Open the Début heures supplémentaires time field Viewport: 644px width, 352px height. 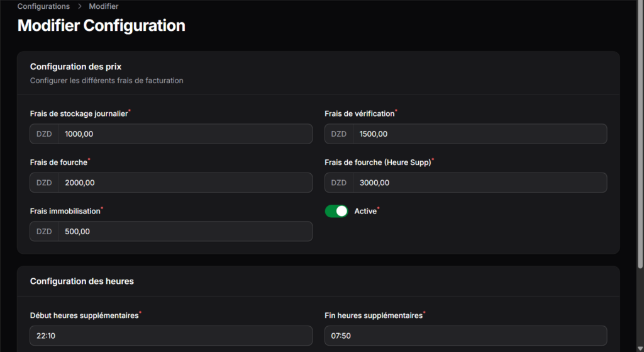point(170,336)
